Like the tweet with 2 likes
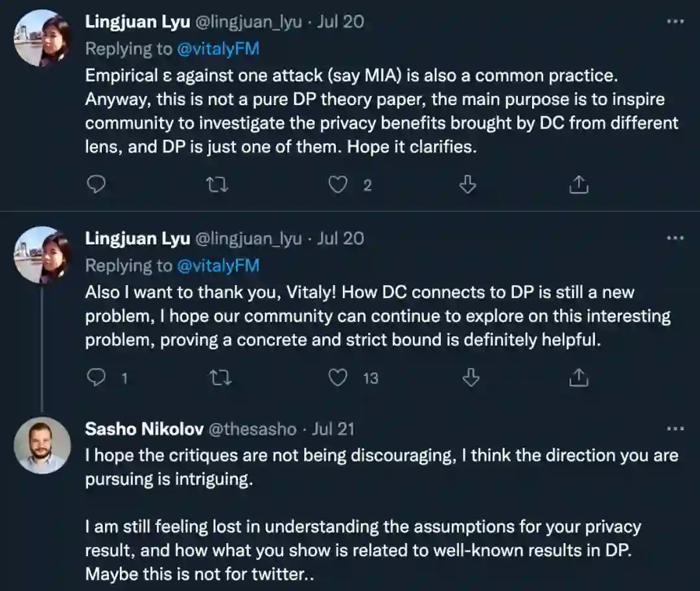Screen dimensions: 700x591 [338, 186]
